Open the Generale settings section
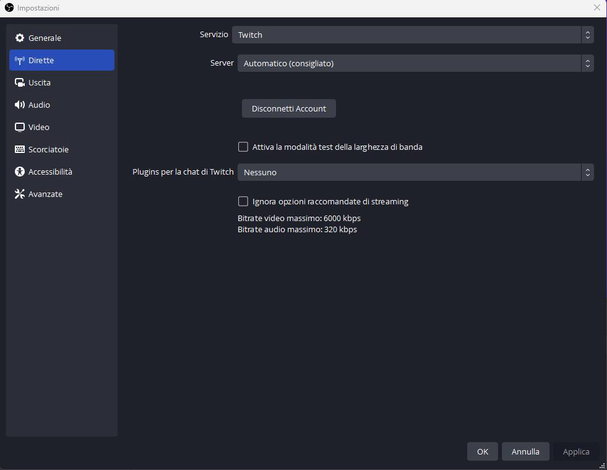This screenshot has height=470, width=607. tap(62, 38)
